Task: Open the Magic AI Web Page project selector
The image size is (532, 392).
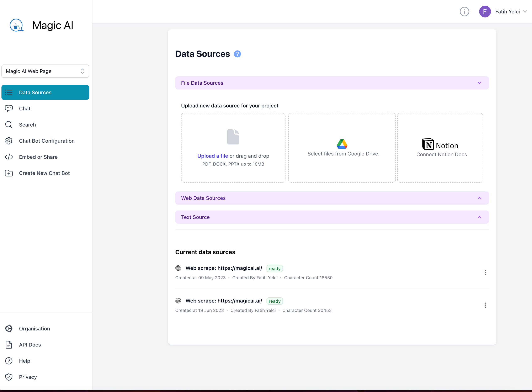Action: click(45, 71)
